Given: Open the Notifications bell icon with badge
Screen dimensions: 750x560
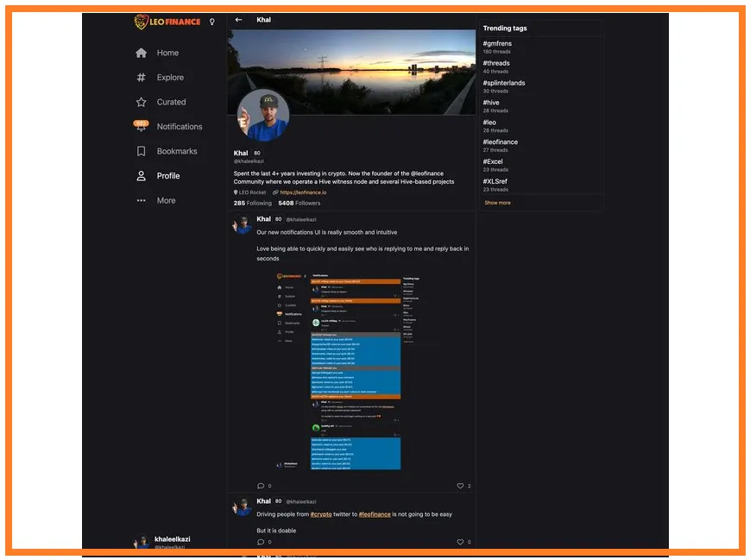Looking at the screenshot, I should point(141,126).
